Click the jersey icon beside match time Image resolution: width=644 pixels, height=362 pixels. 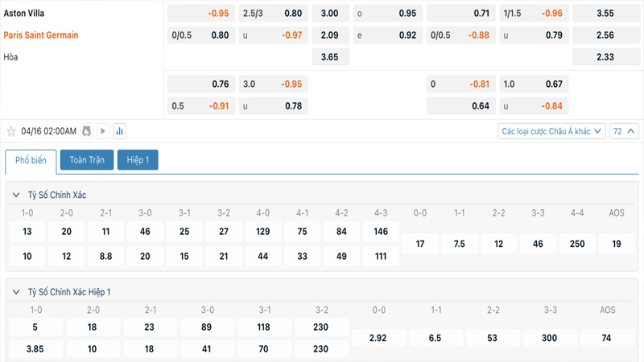[86, 131]
